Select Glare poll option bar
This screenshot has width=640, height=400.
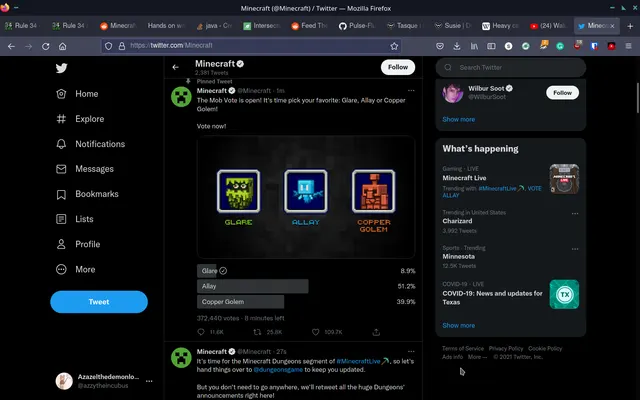pos(306,271)
